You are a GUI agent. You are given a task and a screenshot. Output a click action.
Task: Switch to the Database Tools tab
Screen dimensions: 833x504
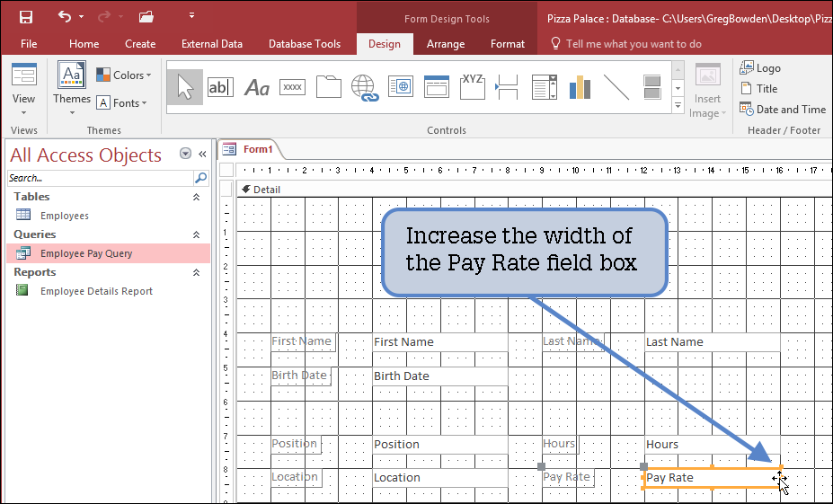(x=305, y=44)
